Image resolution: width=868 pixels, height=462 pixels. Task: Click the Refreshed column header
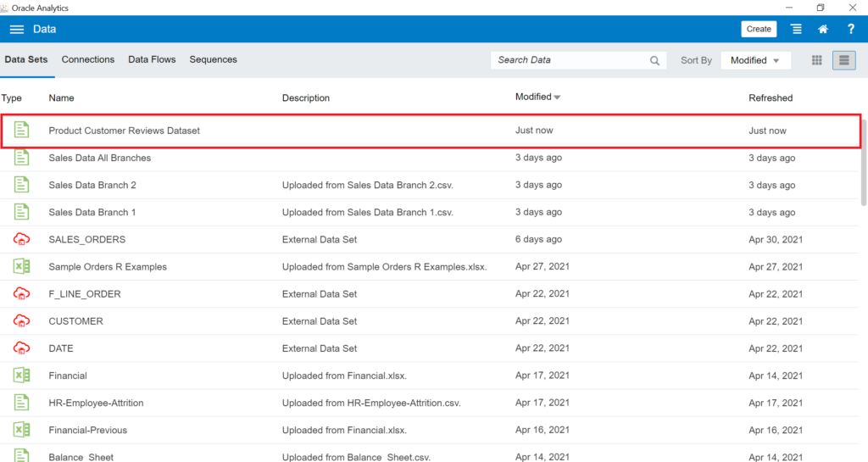point(771,98)
